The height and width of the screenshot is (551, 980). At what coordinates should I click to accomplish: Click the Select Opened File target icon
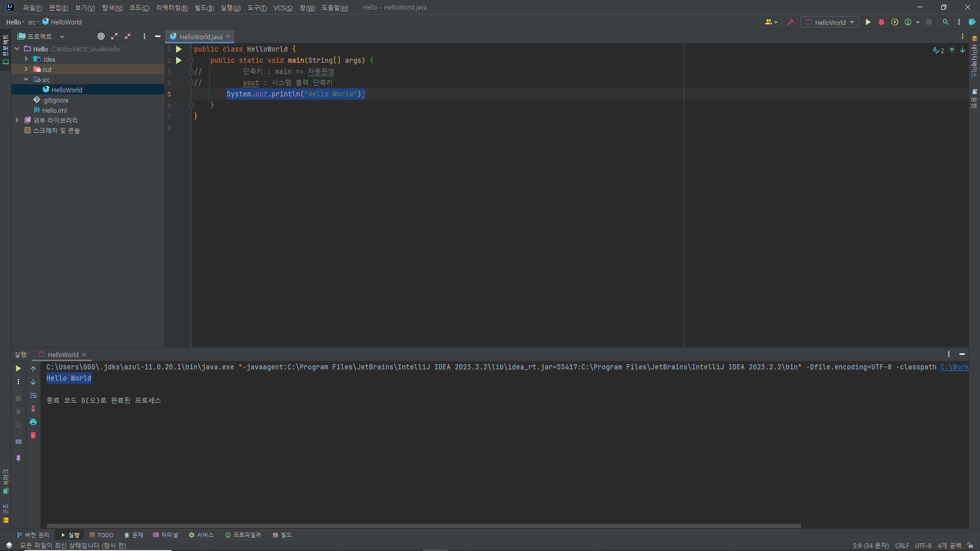101,36
